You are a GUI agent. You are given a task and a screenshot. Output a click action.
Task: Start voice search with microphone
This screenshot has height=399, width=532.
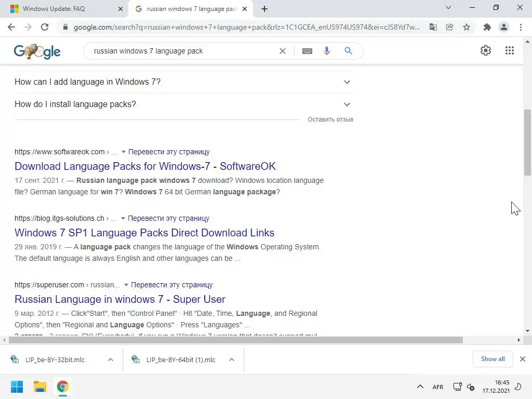(x=327, y=51)
